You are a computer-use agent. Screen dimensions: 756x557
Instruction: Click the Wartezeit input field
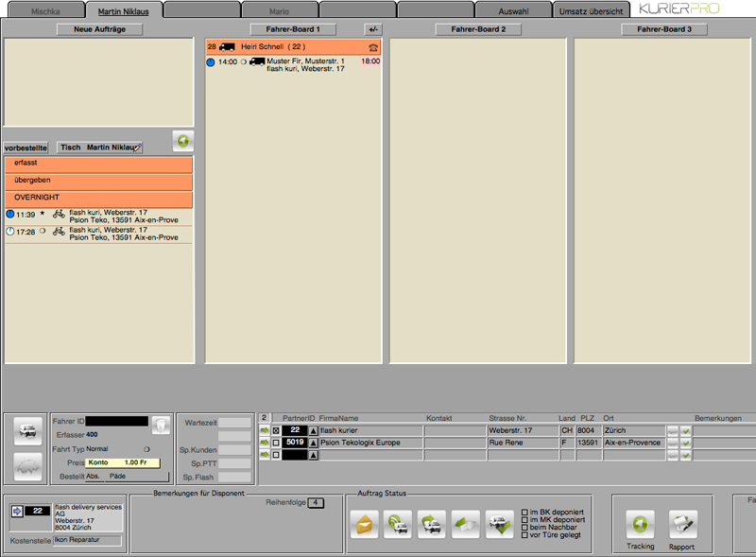pos(234,423)
